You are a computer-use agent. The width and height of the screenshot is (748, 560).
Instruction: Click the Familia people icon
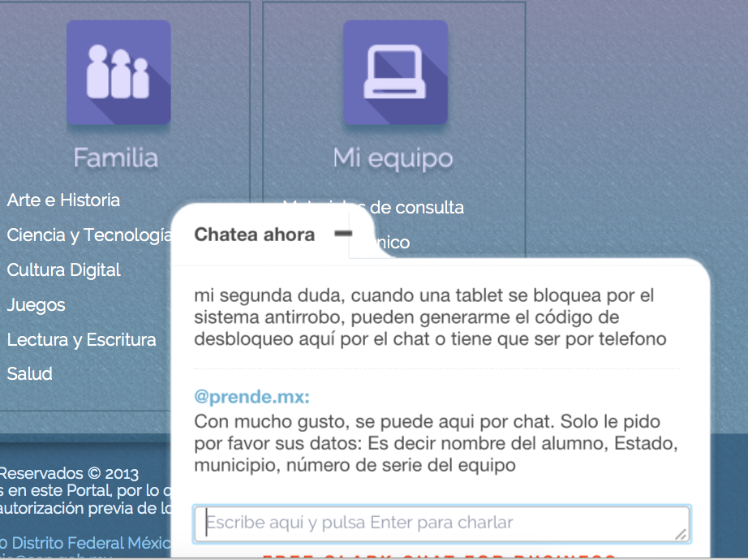(x=118, y=72)
